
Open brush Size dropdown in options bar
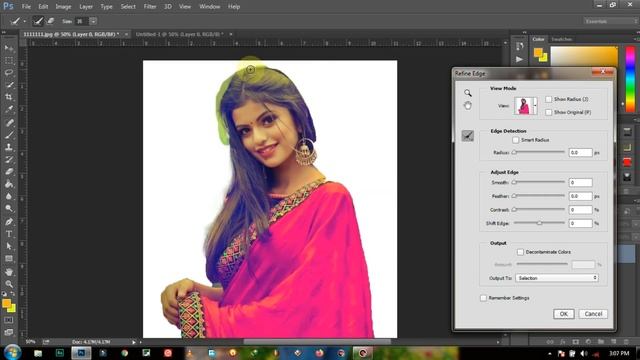point(93,21)
